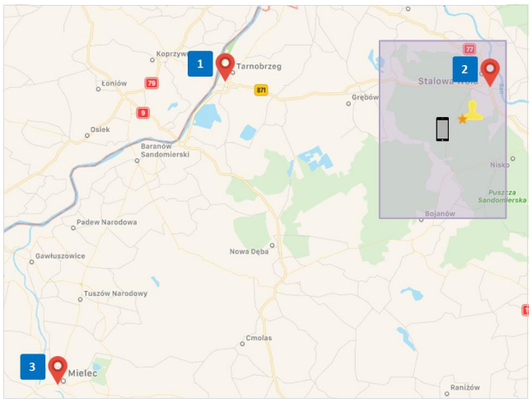The width and height of the screenshot is (532, 403).
Task: Click the Nowa Dęba town label
Action: (249, 251)
